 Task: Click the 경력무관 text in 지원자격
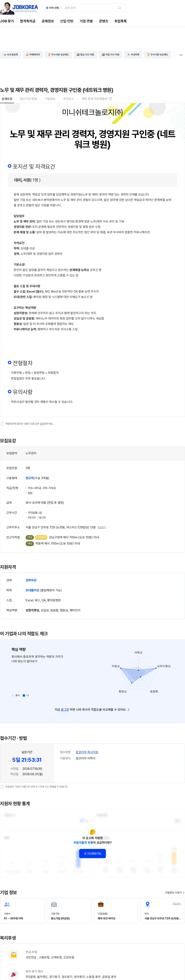click(x=31, y=581)
